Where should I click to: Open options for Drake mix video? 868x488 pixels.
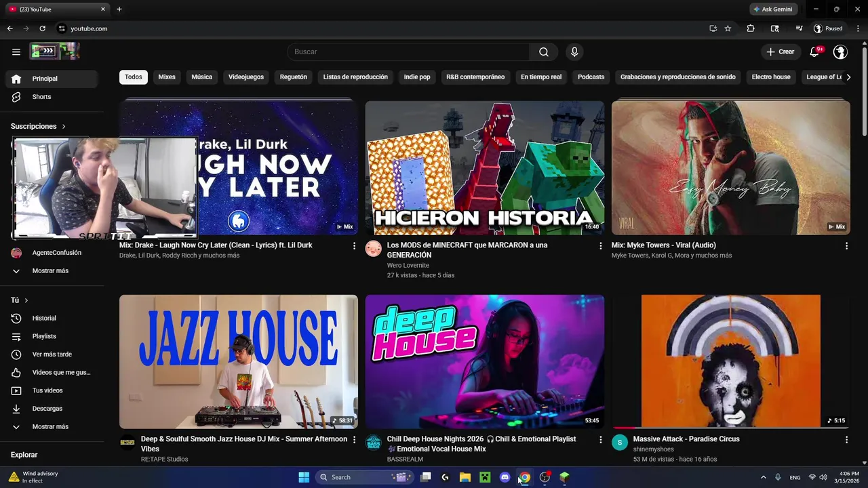354,246
